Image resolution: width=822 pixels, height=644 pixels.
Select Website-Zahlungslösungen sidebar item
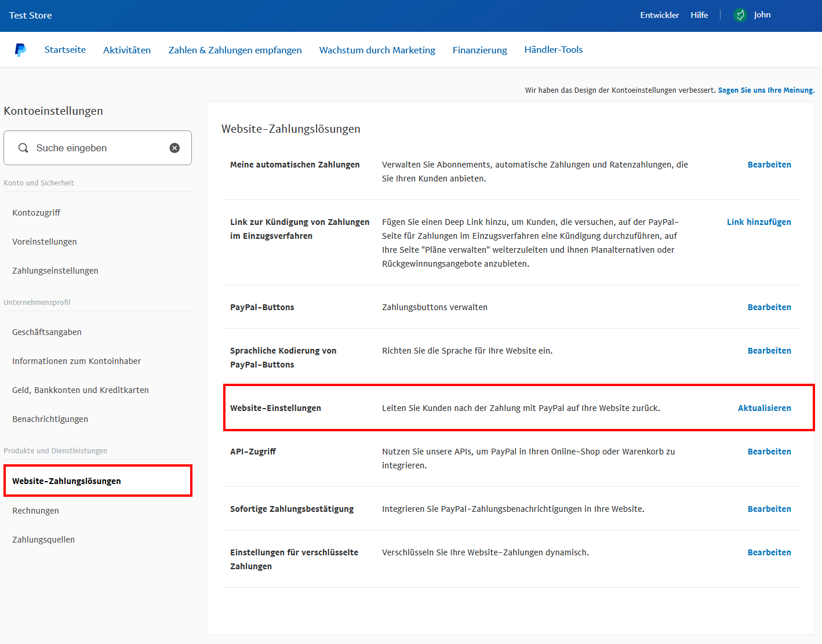67,481
